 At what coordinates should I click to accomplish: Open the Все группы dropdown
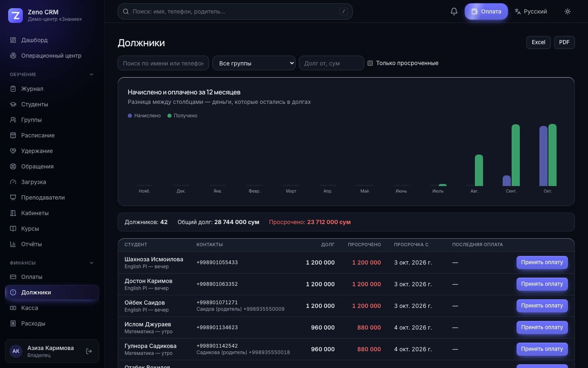[x=254, y=63]
